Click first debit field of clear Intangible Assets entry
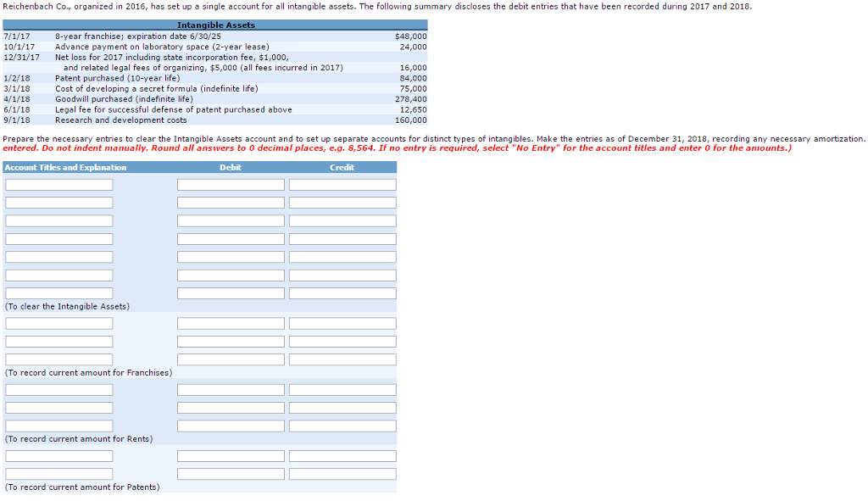 [231, 185]
